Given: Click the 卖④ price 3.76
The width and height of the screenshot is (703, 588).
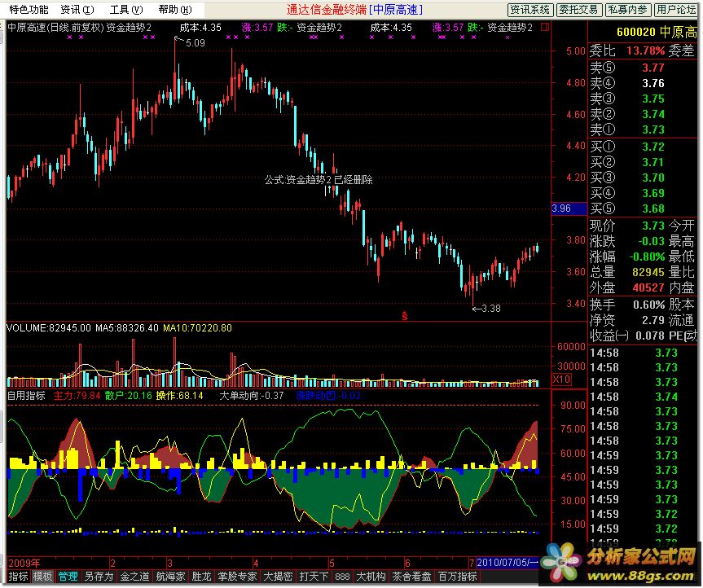Looking at the screenshot, I should [x=652, y=83].
